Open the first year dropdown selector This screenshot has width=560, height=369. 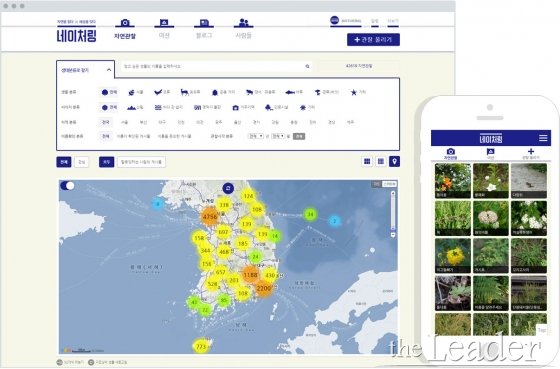point(256,136)
